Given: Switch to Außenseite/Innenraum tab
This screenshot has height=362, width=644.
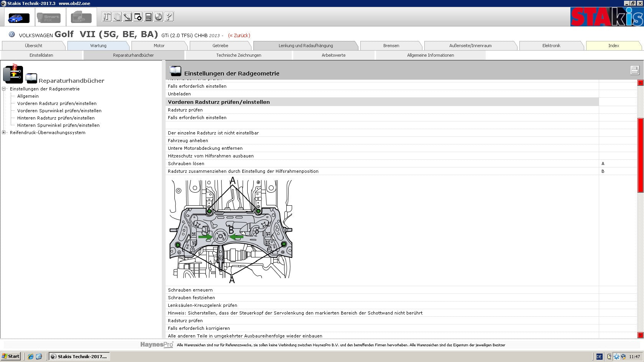Looking at the screenshot, I should tap(470, 46).
